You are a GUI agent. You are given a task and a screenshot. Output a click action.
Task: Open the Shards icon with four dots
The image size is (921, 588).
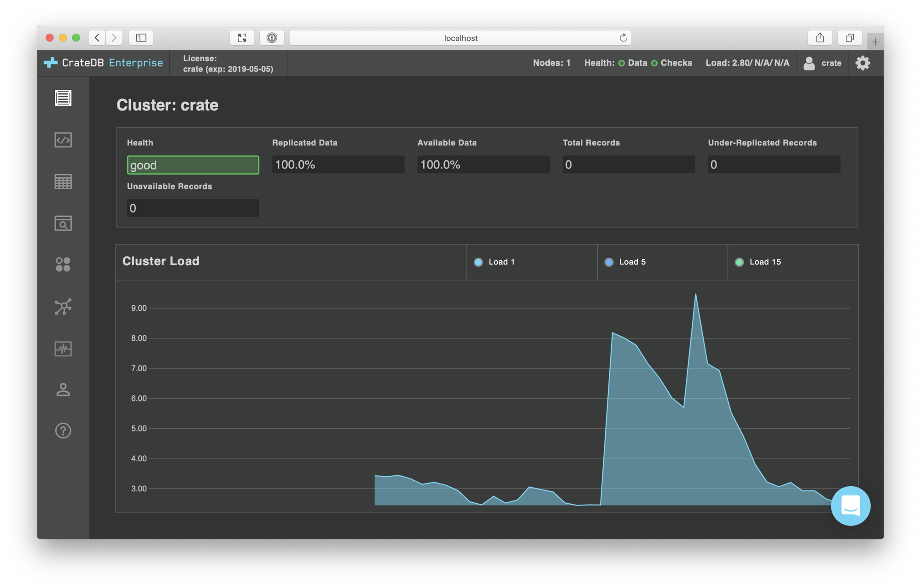63,264
